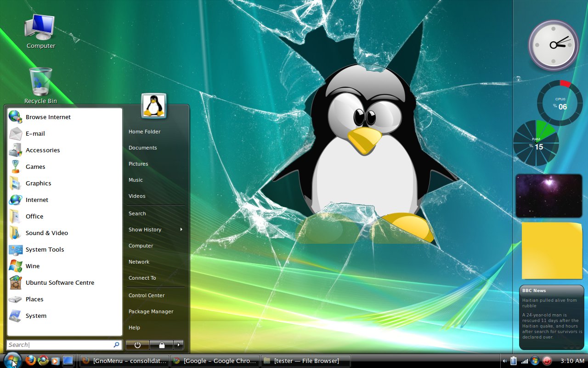
Task: Click the Tux user avatar in menu
Action: [154, 106]
